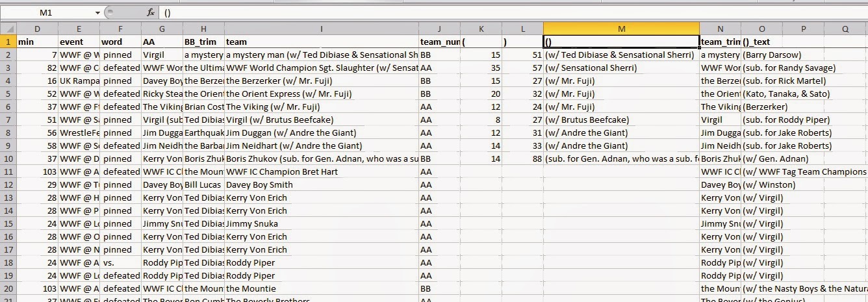Image resolution: width=868 pixels, height=302 pixels.
Task: Click into the formula bar showing ()
Action: pos(513,12)
